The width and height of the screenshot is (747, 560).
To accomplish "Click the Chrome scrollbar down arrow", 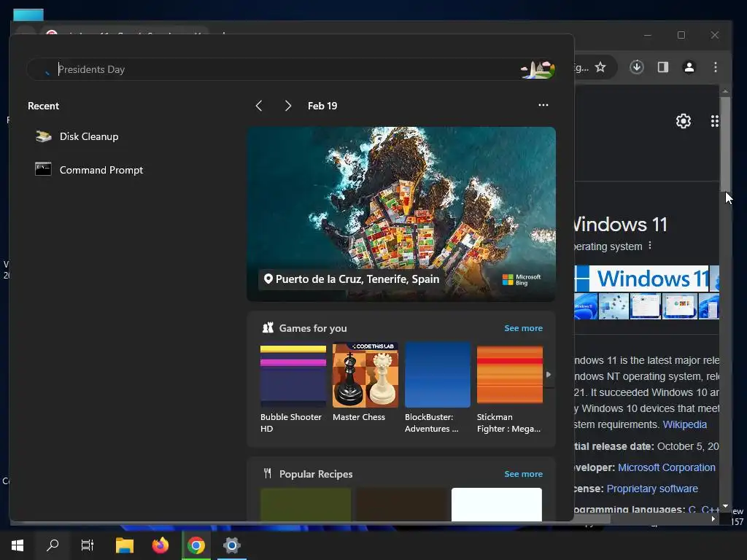I will pos(725,506).
